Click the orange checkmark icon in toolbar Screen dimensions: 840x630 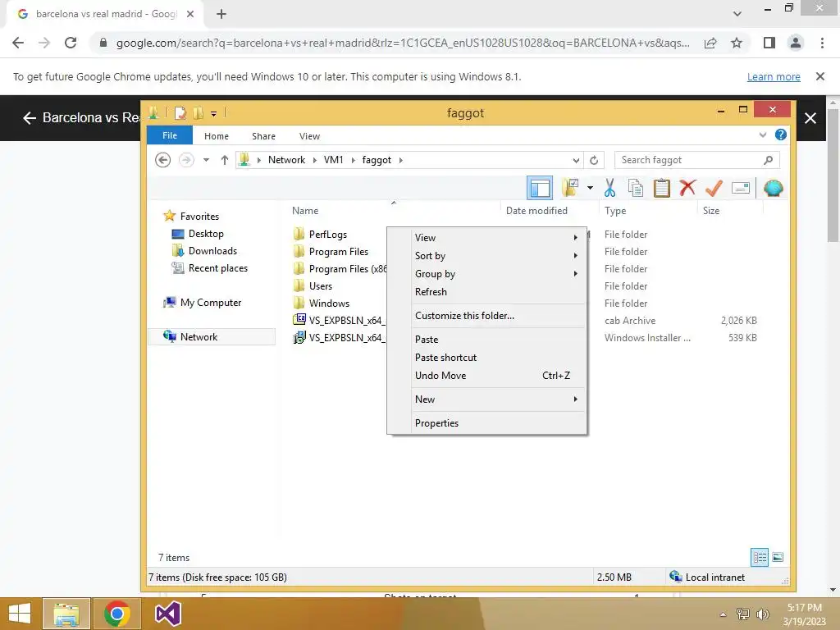(714, 188)
